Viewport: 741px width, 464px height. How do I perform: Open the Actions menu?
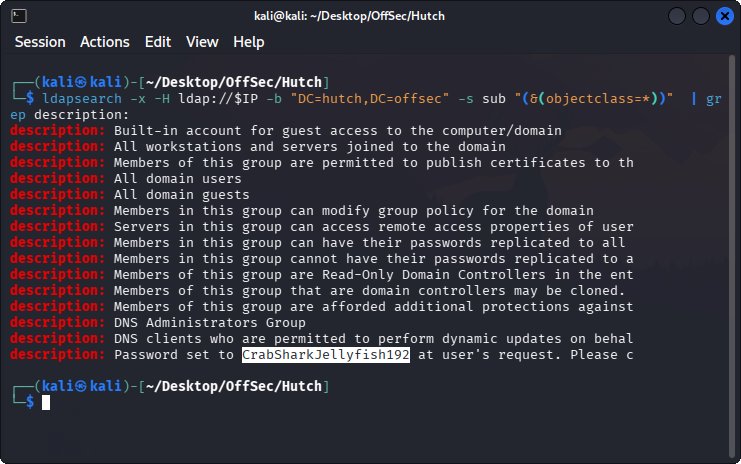pos(104,42)
